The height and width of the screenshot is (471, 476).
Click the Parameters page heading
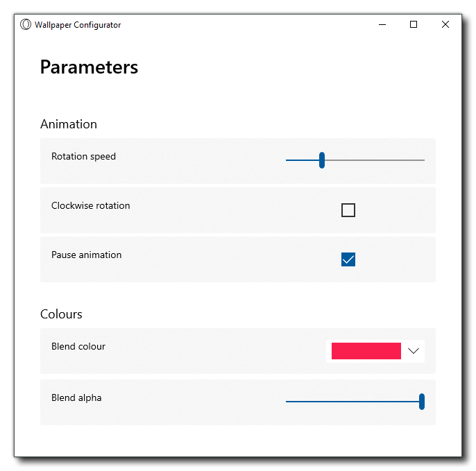tap(89, 67)
